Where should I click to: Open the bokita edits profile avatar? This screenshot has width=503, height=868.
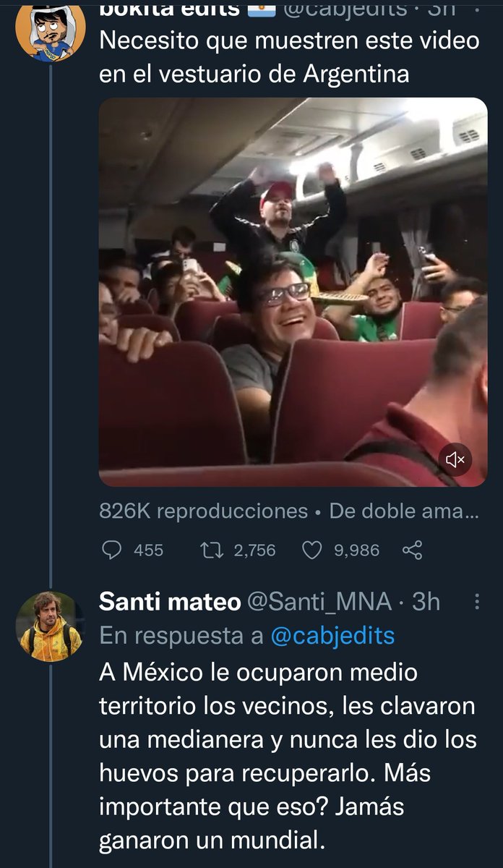(50, 30)
